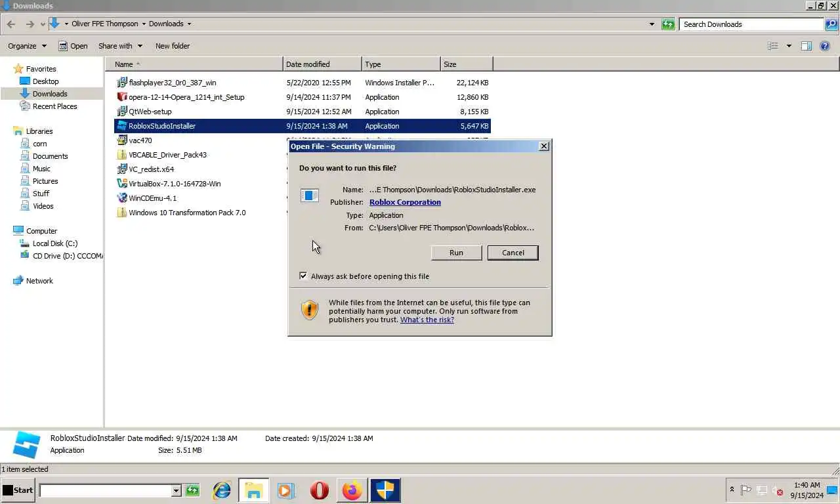Image resolution: width=840 pixels, height=504 pixels.
Task: Click Open in the command bar
Action: tap(73, 46)
